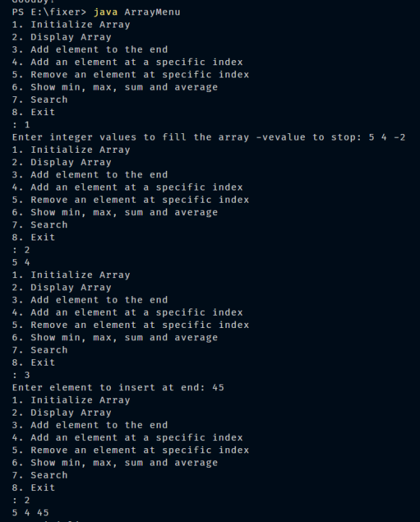Click the "PS E:\fixer>" prompt text
This screenshot has width=420, height=522.
tap(49, 12)
